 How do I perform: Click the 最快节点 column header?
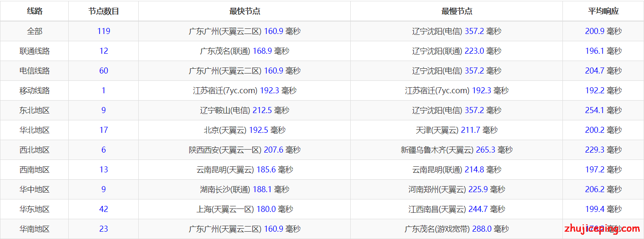pos(245,11)
